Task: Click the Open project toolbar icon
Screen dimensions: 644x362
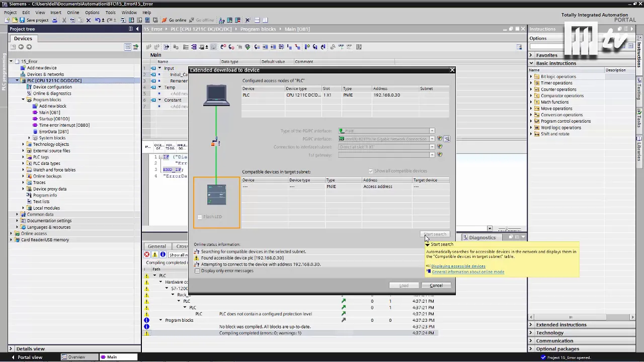Action: (x=15, y=20)
